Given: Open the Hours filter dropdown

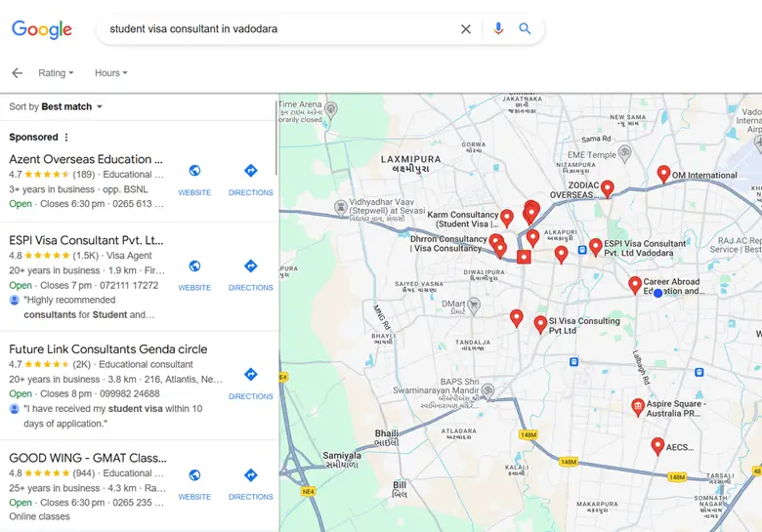Looking at the screenshot, I should coord(110,73).
